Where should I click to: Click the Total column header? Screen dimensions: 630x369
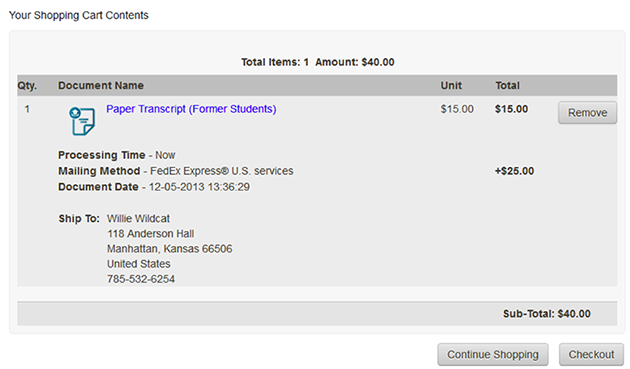tap(507, 85)
